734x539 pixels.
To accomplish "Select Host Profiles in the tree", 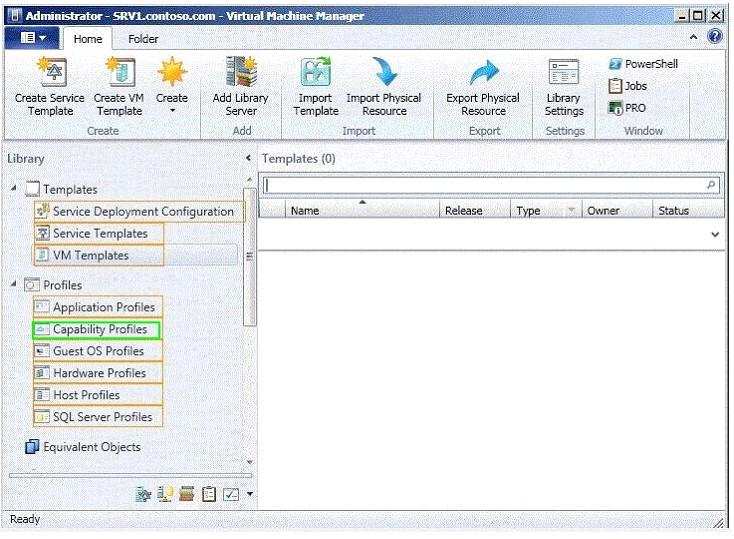I will point(98,395).
